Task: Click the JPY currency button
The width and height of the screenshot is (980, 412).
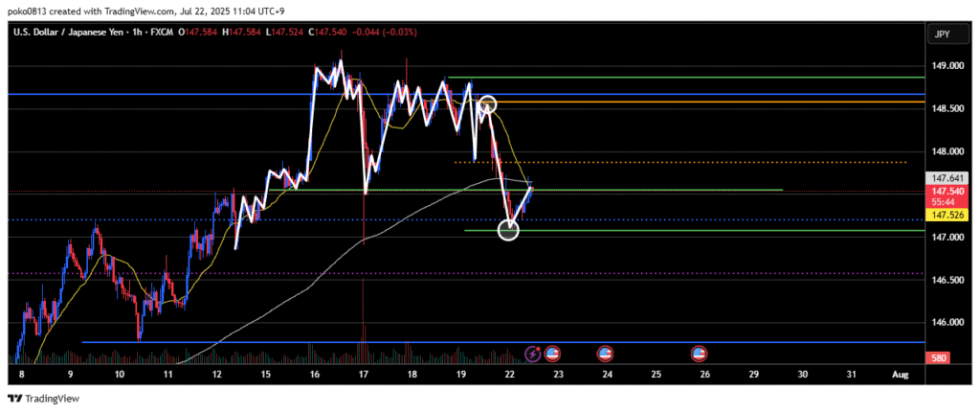Action: (940, 34)
